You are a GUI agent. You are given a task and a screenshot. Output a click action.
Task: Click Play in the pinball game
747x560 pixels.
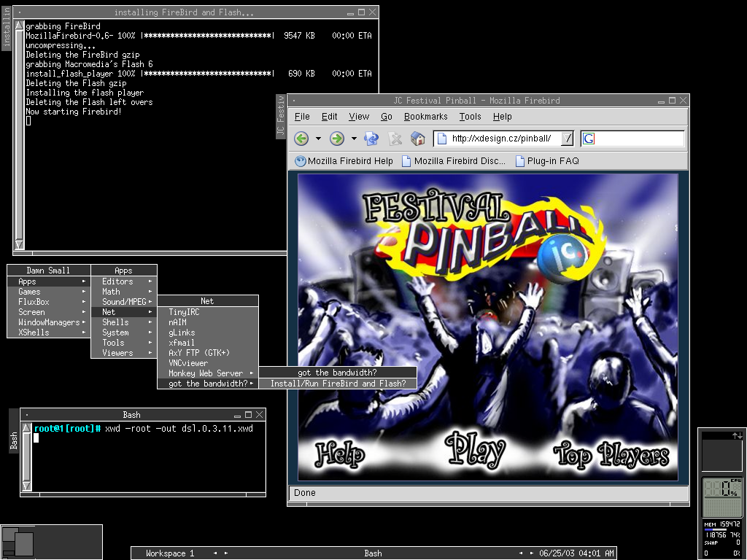475,449
